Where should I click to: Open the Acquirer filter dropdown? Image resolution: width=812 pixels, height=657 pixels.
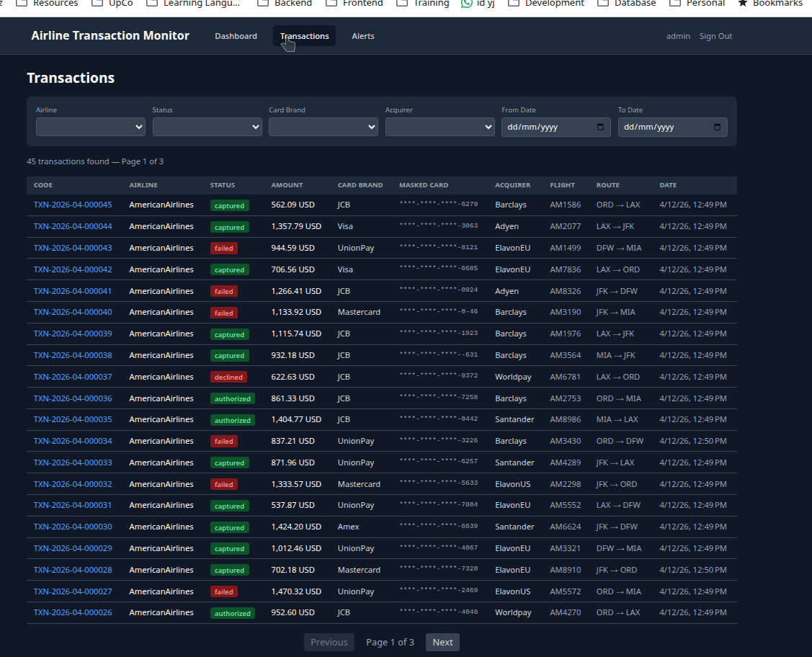point(440,127)
